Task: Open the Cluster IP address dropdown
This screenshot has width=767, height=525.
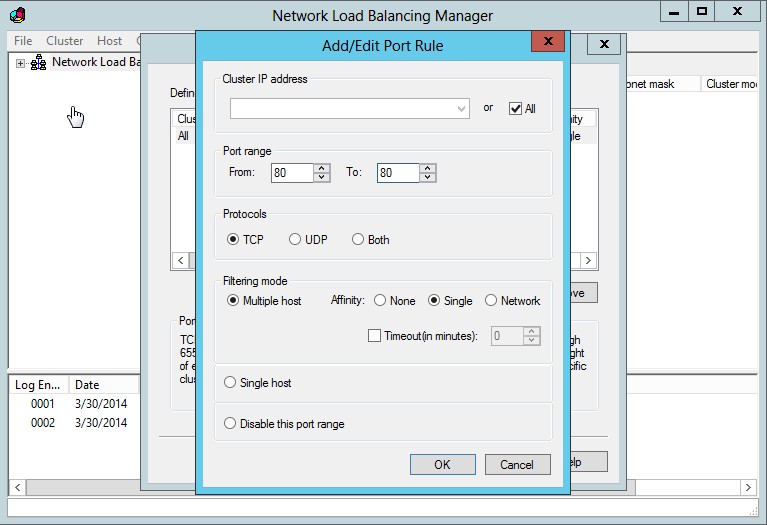Action: click(x=461, y=108)
